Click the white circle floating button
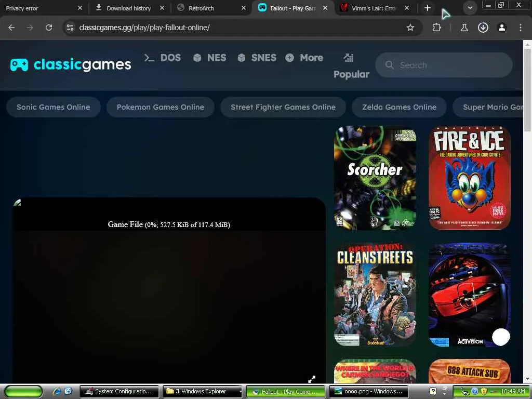This screenshot has width=532, height=399. pos(501,337)
